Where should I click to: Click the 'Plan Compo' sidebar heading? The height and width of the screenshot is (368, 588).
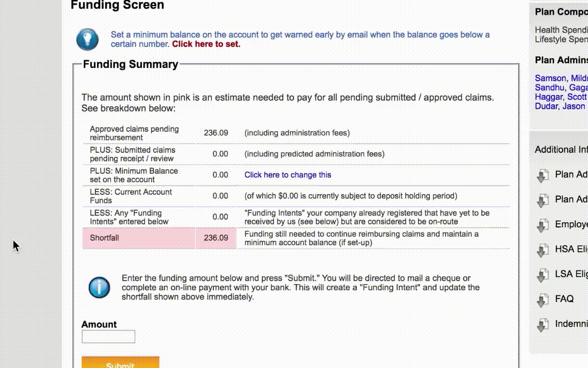coord(561,12)
